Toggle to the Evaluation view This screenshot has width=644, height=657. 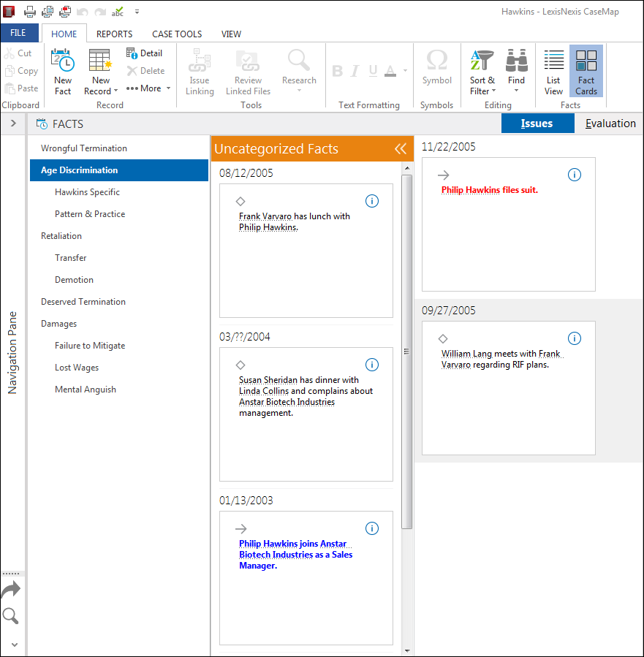(610, 124)
